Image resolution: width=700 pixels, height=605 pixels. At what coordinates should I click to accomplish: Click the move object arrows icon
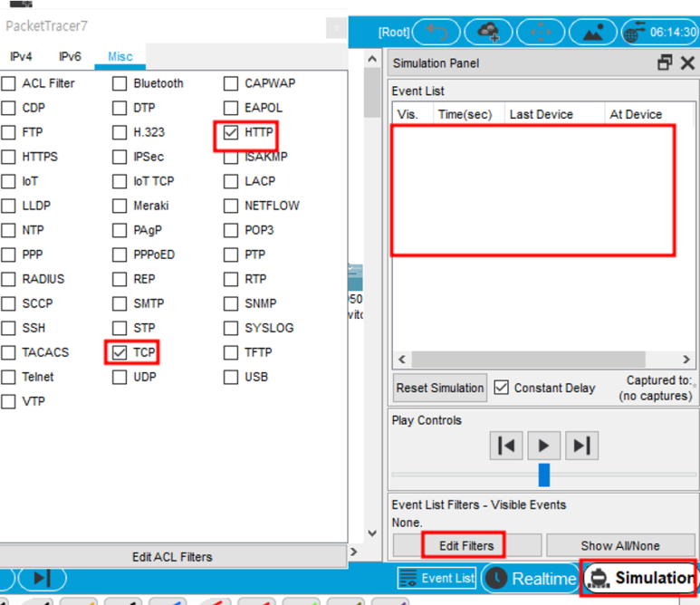541,32
